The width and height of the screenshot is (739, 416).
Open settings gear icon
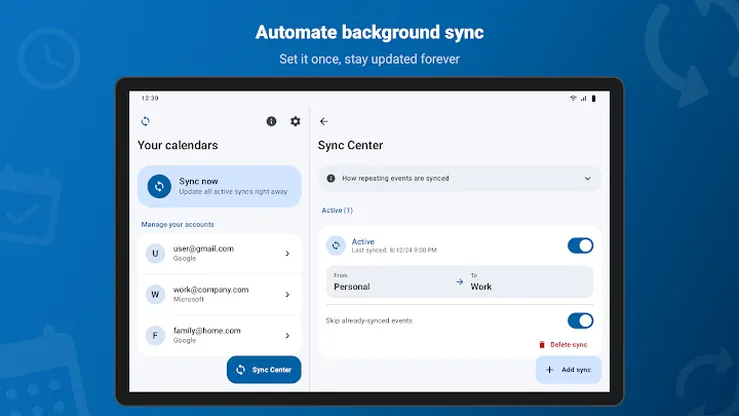point(295,122)
